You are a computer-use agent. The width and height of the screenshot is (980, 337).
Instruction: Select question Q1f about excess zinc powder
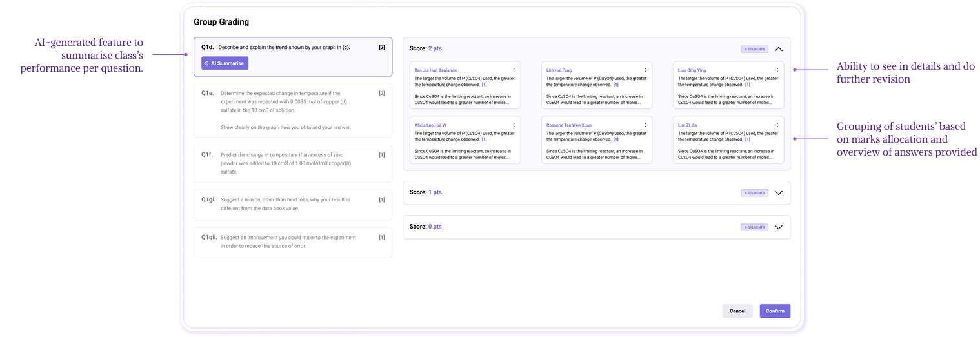[293, 163]
